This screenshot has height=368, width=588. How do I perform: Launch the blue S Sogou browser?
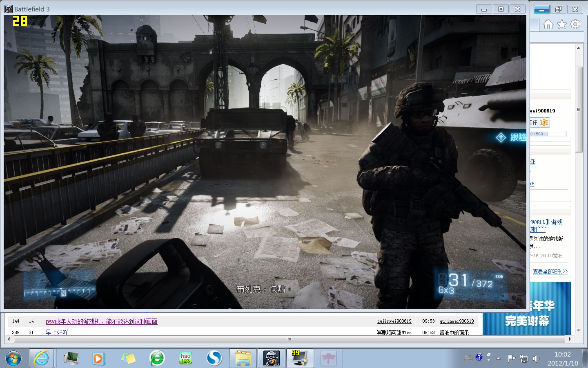(214, 359)
